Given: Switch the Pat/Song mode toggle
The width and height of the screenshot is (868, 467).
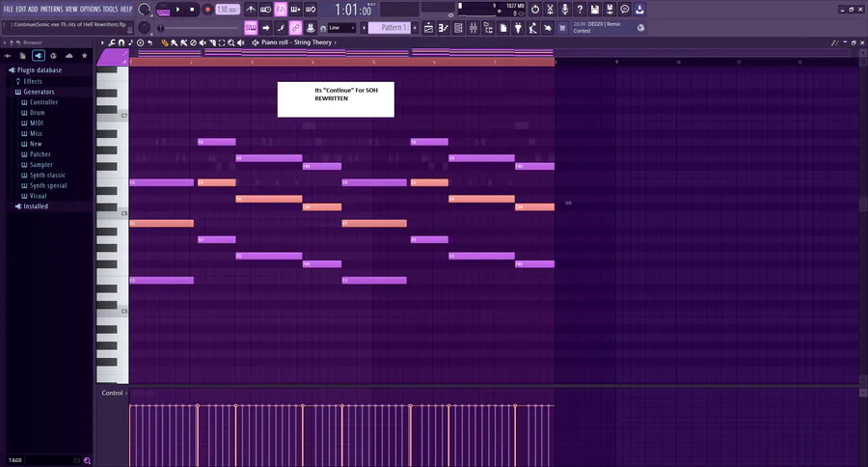Looking at the screenshot, I should 163,10.
